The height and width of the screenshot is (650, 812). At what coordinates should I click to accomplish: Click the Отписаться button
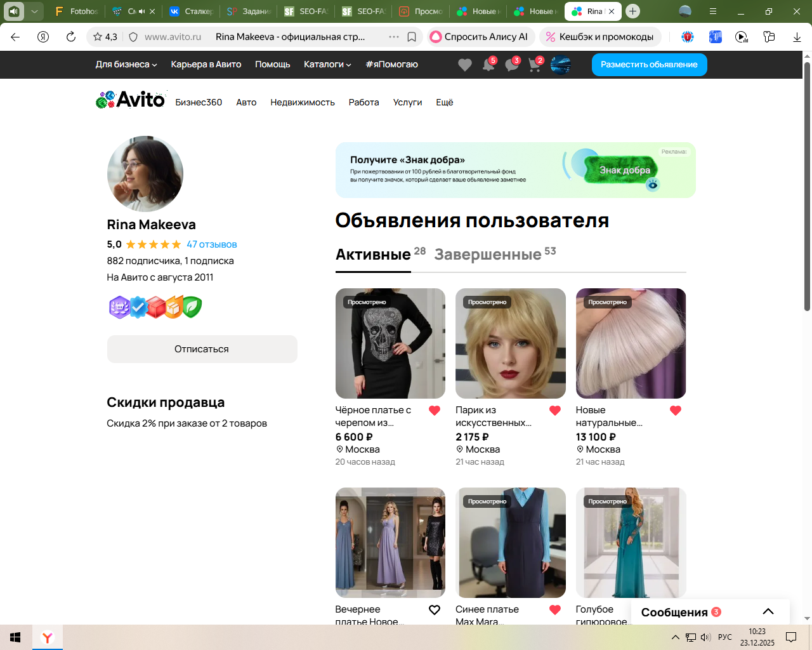coord(202,349)
